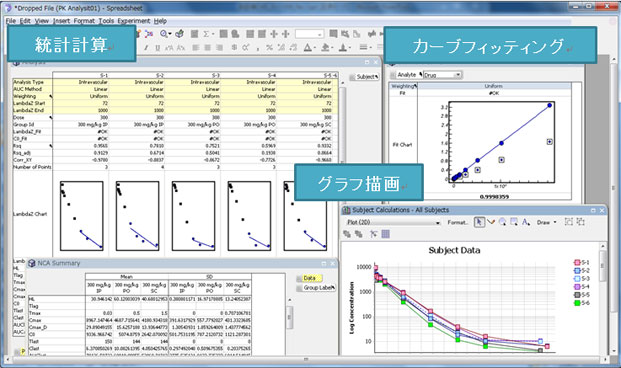Apply percent number format

tap(269, 48)
